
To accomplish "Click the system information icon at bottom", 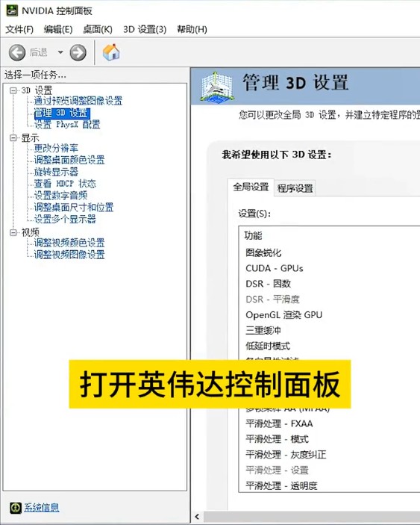I will [16, 508].
